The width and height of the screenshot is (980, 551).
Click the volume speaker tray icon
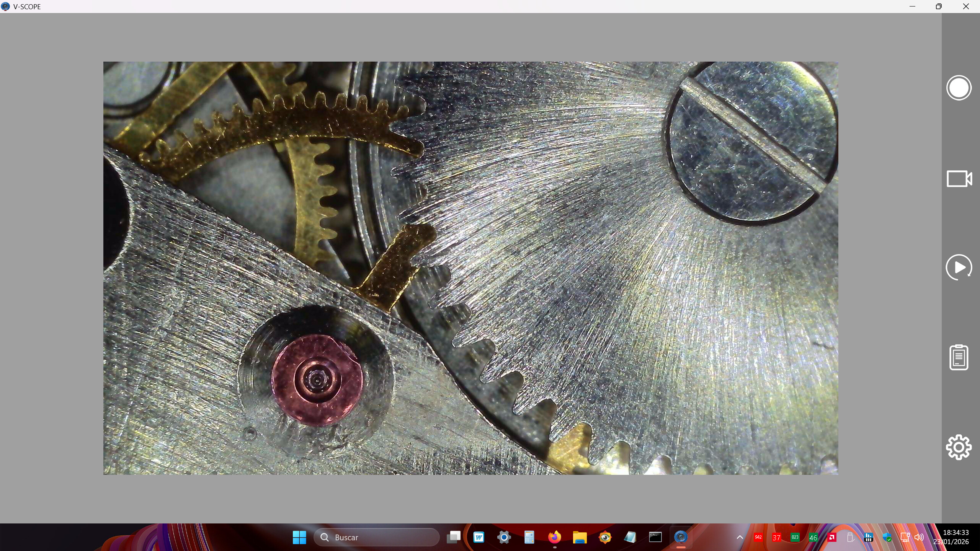919,537
